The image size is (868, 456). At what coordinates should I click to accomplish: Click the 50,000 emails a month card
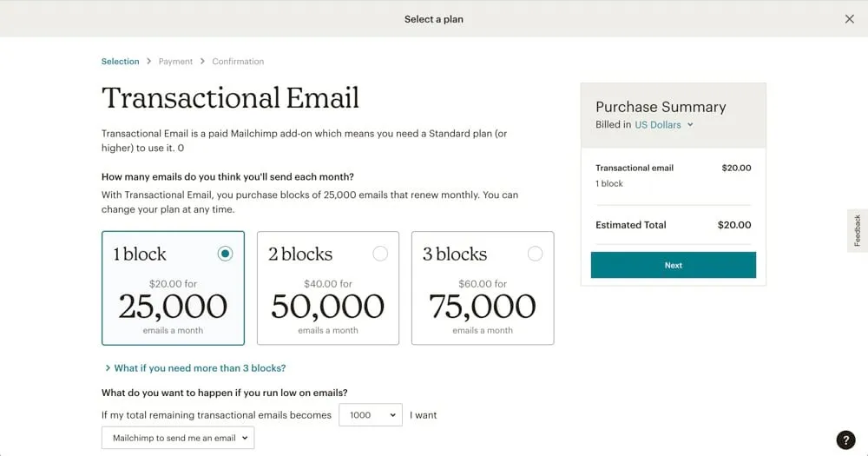pyautogui.click(x=328, y=304)
